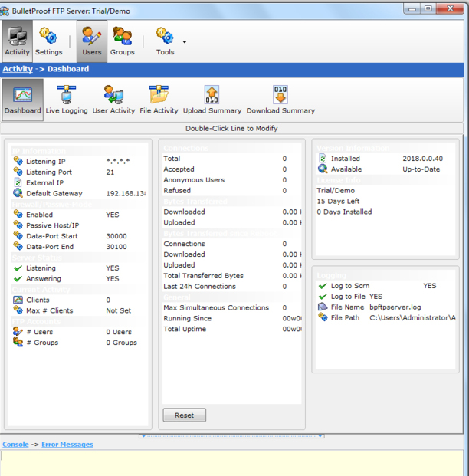The height and width of the screenshot is (476, 469).
Task: Click the Log to File checkmark
Action: 323,297
